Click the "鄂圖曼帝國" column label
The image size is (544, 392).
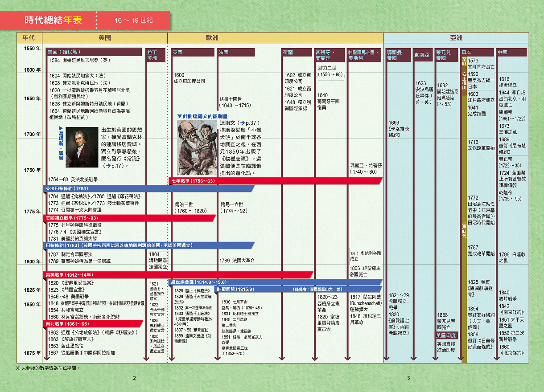point(398,55)
